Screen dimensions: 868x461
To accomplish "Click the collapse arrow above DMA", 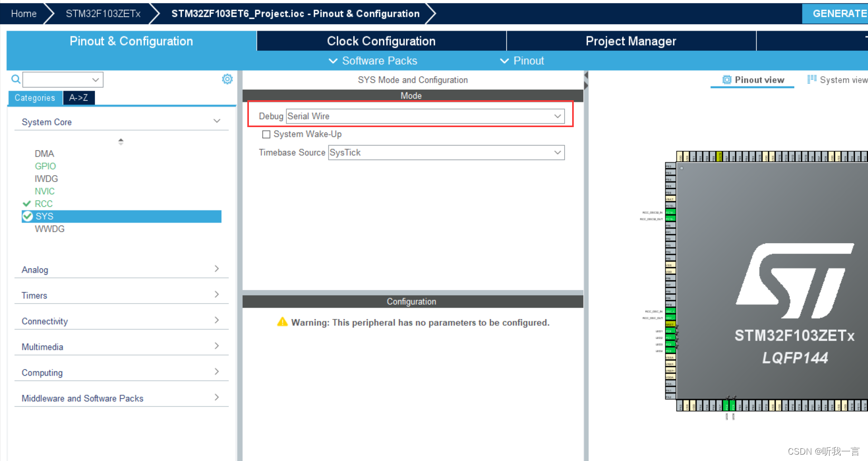I will [x=121, y=141].
